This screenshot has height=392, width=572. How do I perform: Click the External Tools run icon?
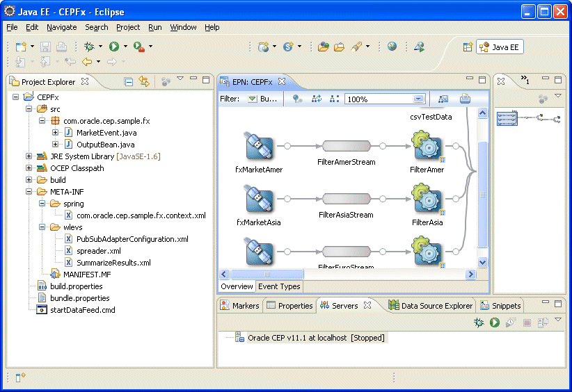click(x=139, y=47)
